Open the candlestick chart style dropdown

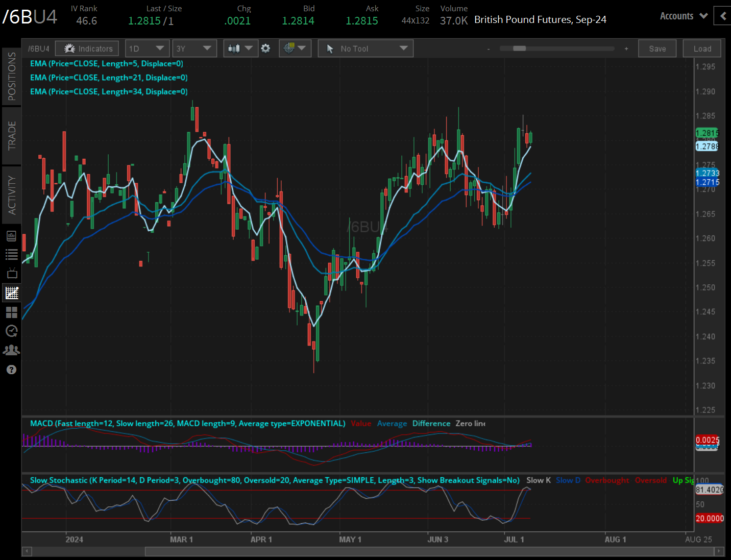240,48
